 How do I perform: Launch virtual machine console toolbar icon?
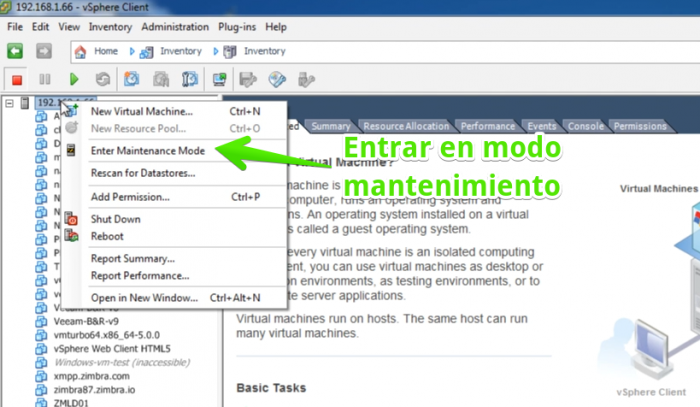(x=219, y=79)
